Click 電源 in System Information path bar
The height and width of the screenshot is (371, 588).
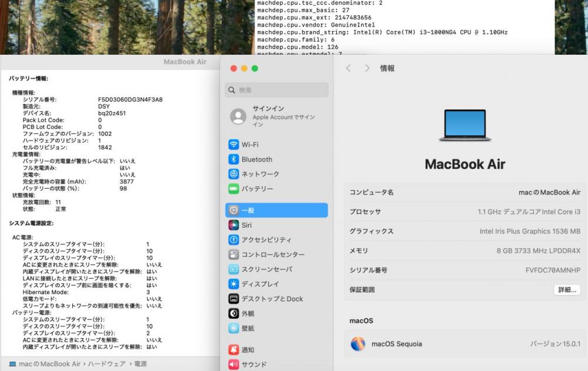click(141, 364)
